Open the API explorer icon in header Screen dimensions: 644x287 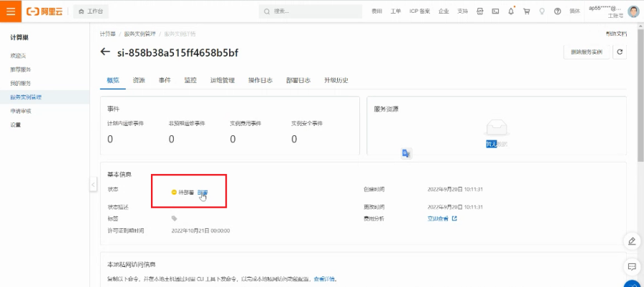[479, 11]
